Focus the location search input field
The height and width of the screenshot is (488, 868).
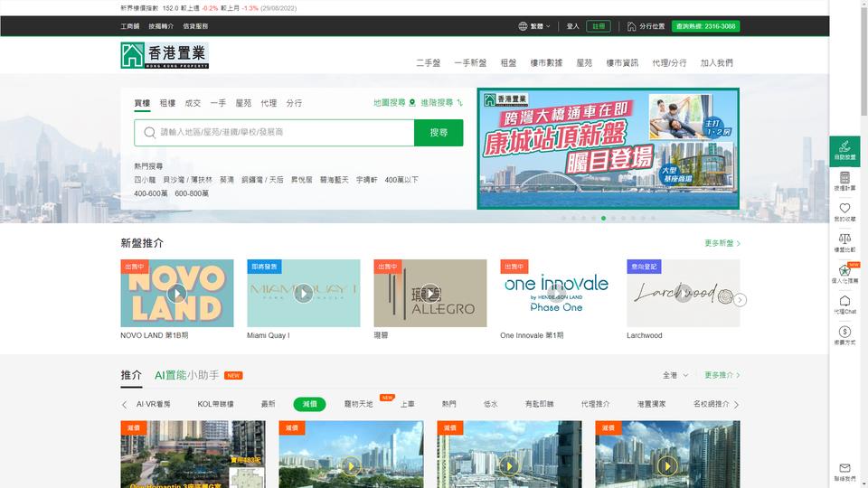[274, 133]
